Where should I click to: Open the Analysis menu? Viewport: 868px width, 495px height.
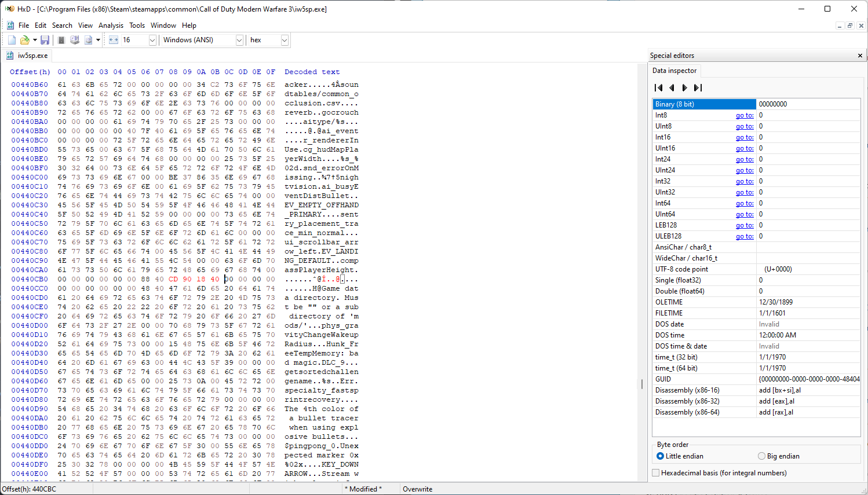(111, 25)
